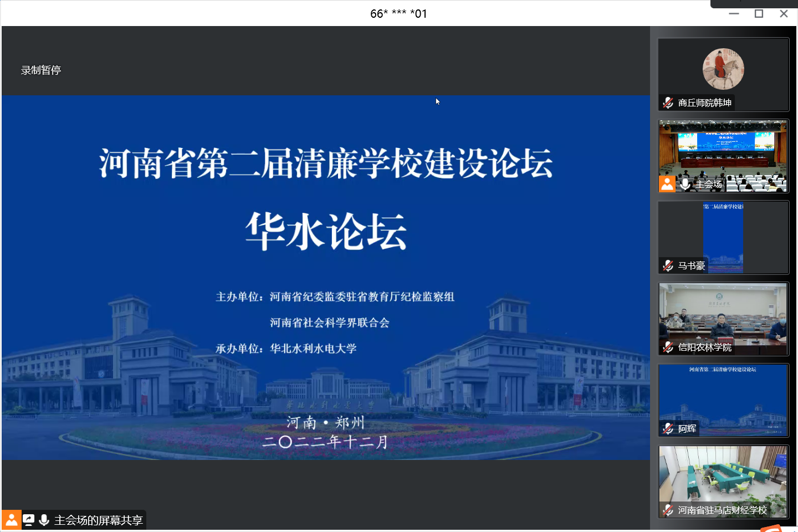Click muted mic icon for 马书豪
The image size is (798, 532).
pos(668,266)
